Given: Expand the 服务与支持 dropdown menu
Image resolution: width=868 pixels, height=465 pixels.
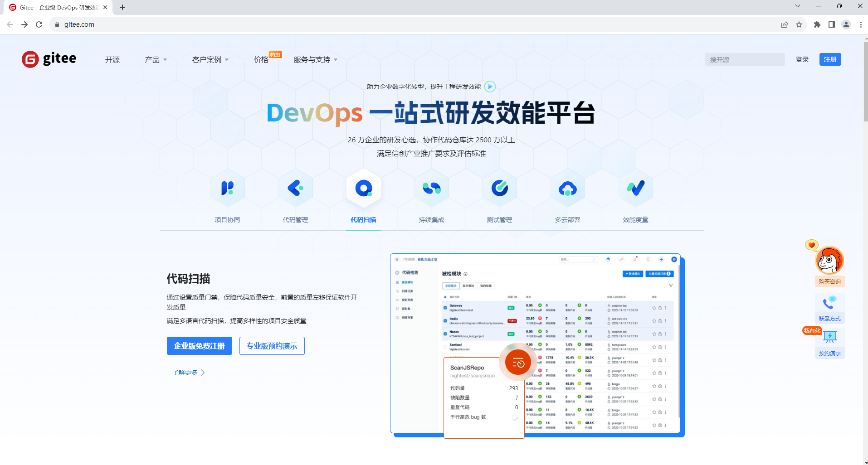Looking at the screenshot, I should click(315, 59).
